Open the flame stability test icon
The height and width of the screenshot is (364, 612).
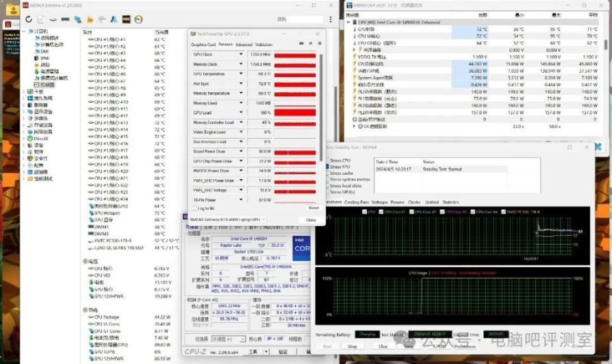tap(90, 20)
